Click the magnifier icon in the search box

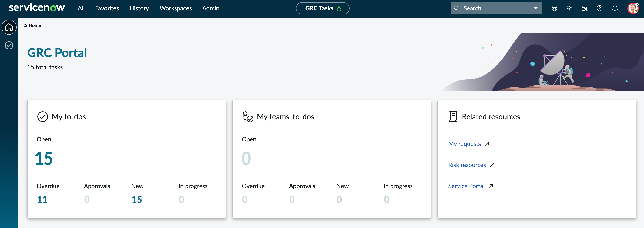(457, 8)
